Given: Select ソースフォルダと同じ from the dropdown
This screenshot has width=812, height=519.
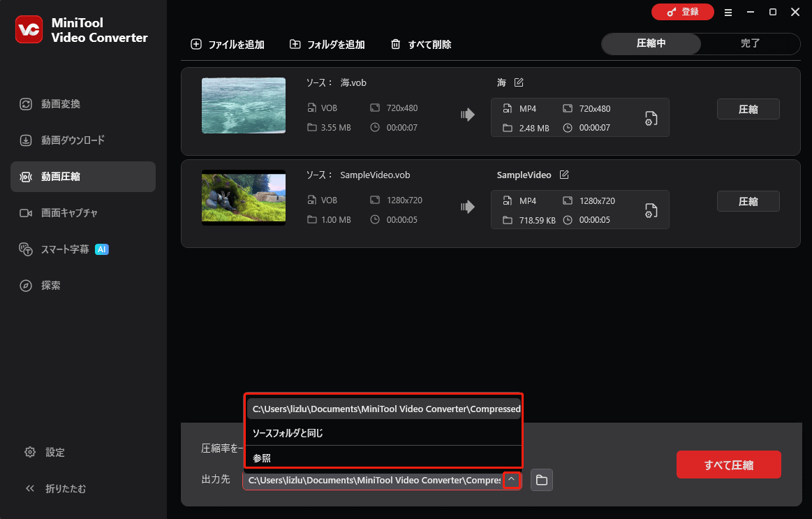Looking at the screenshot, I should point(288,434).
